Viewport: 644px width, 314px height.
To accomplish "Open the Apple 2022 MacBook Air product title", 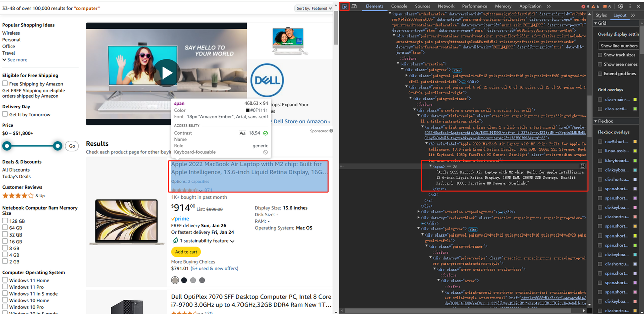I will 249,168.
